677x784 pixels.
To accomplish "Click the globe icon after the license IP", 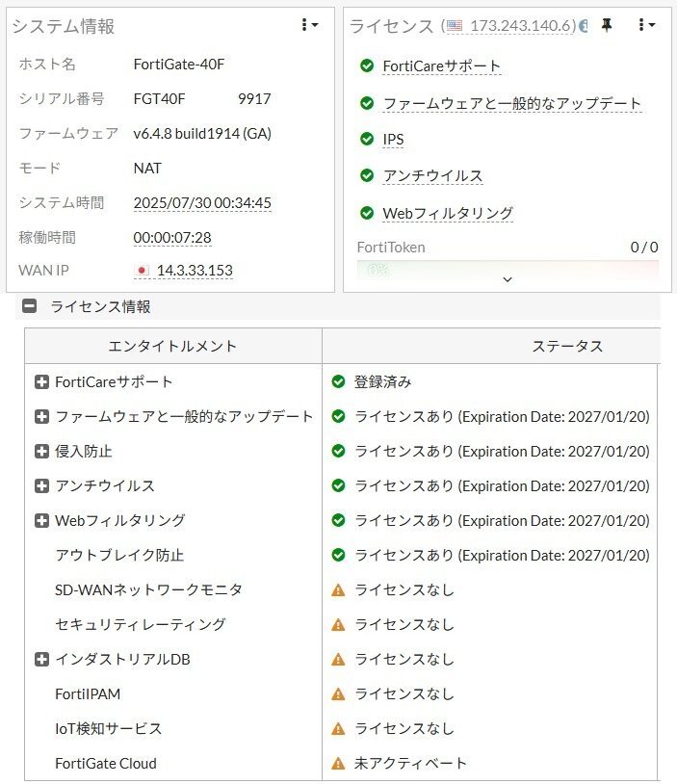I will [583, 25].
